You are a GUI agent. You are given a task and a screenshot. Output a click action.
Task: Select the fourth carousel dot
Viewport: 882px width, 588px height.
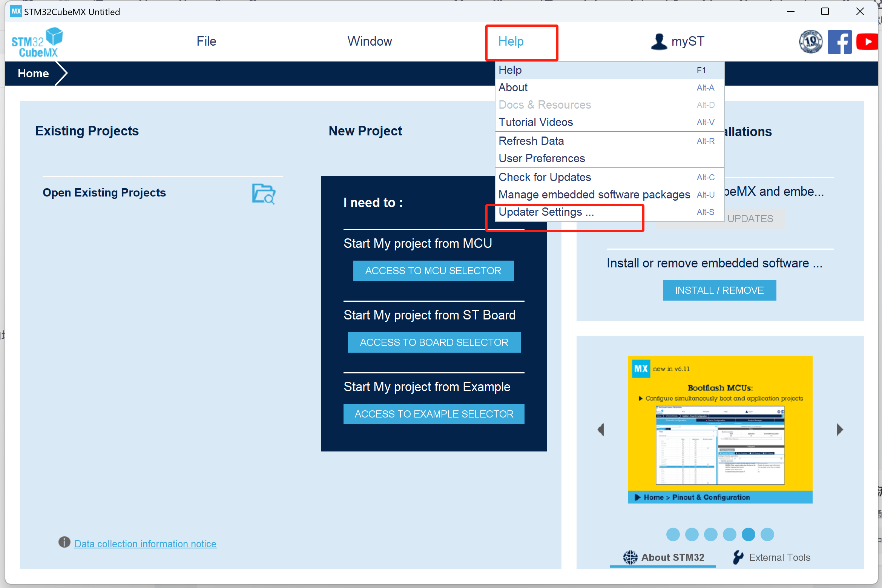[729, 534]
